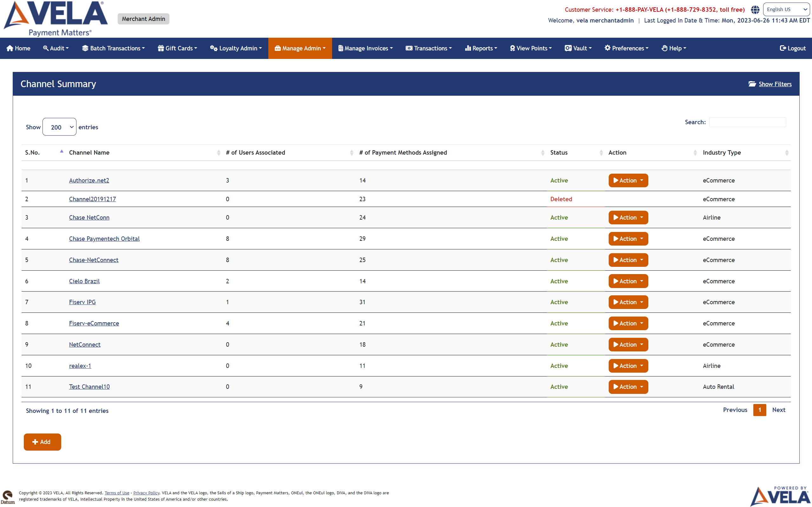Click the Add channel button
Screen dimensions: 812x507
point(42,442)
